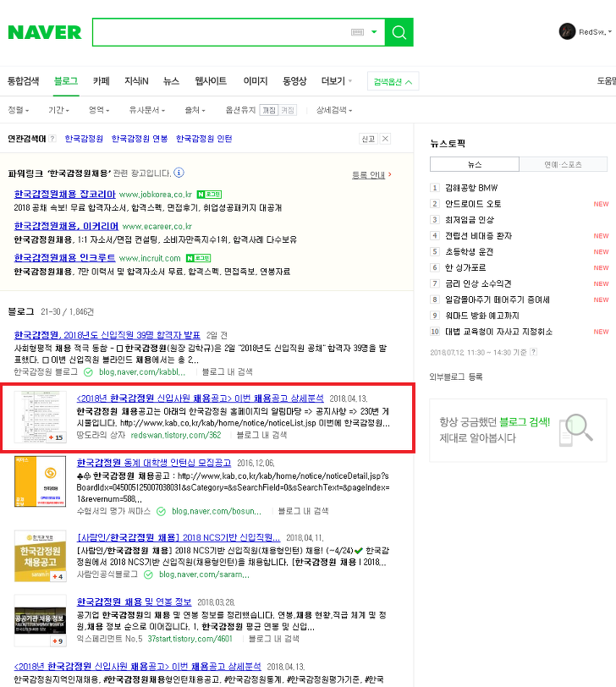The height and width of the screenshot is (687, 616).
Task: Open the on-screen keyboard icon in search box
Action: click(x=358, y=32)
